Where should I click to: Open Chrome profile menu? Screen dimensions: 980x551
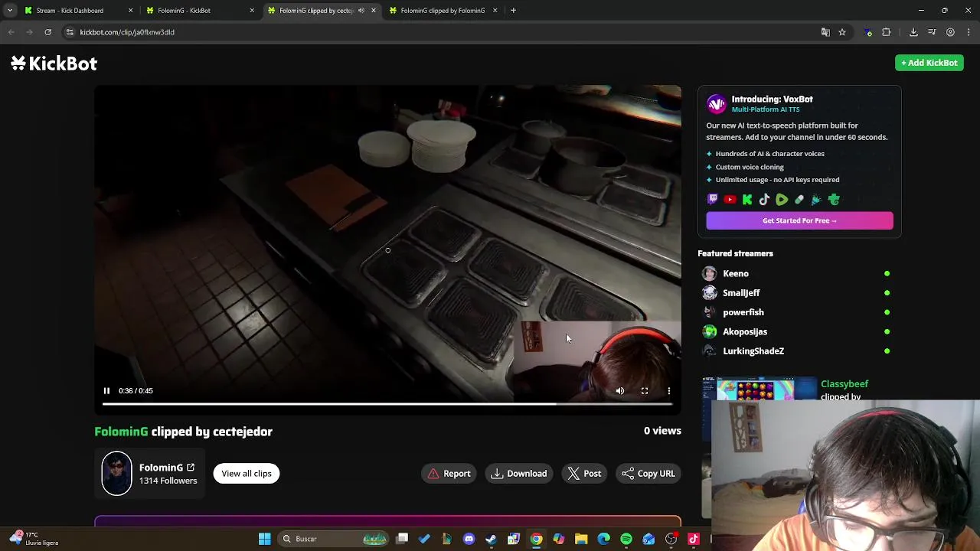(950, 32)
